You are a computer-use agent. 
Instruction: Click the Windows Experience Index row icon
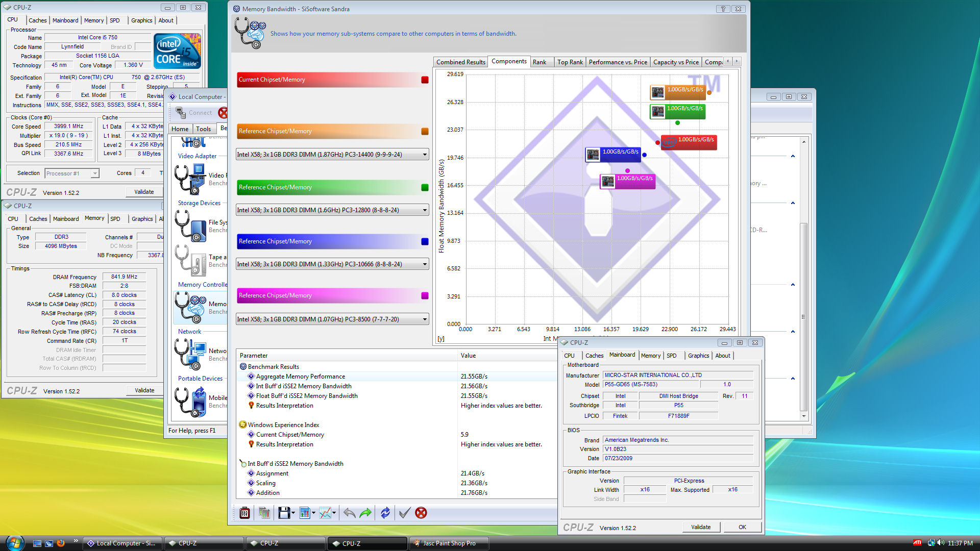[243, 425]
